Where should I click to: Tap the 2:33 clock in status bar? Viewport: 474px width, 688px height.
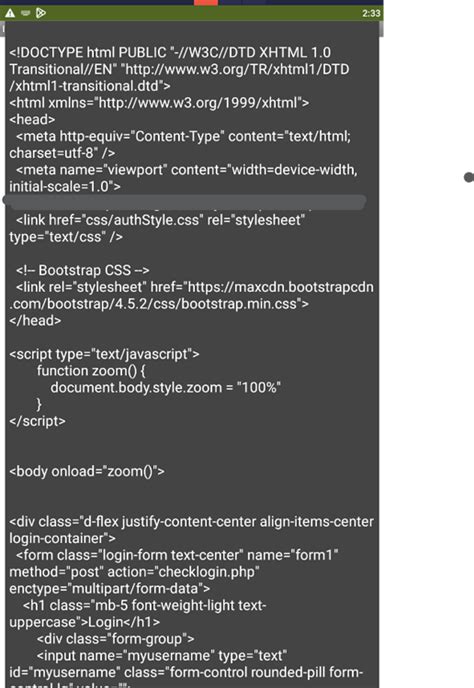coord(371,13)
